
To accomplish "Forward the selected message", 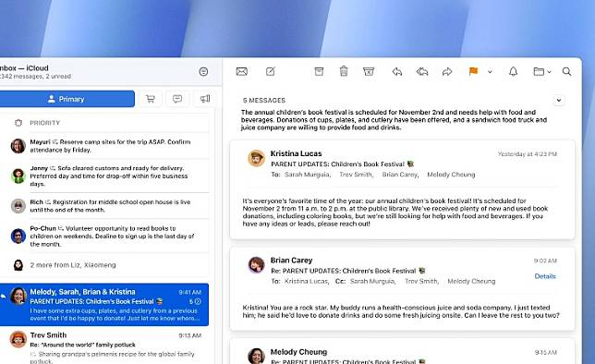I will click(447, 71).
